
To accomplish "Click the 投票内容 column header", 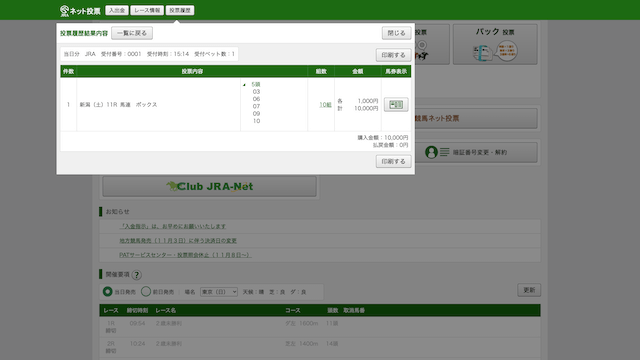I will click(x=192, y=71).
